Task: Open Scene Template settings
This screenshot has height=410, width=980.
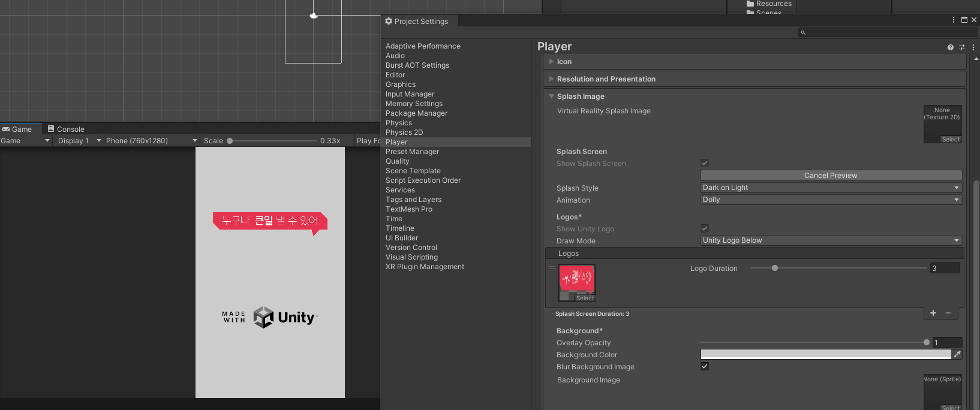Action: click(x=413, y=171)
